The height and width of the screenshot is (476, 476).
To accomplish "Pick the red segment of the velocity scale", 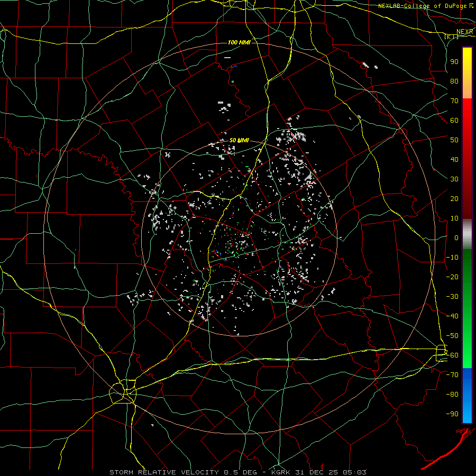I will pos(467,159).
